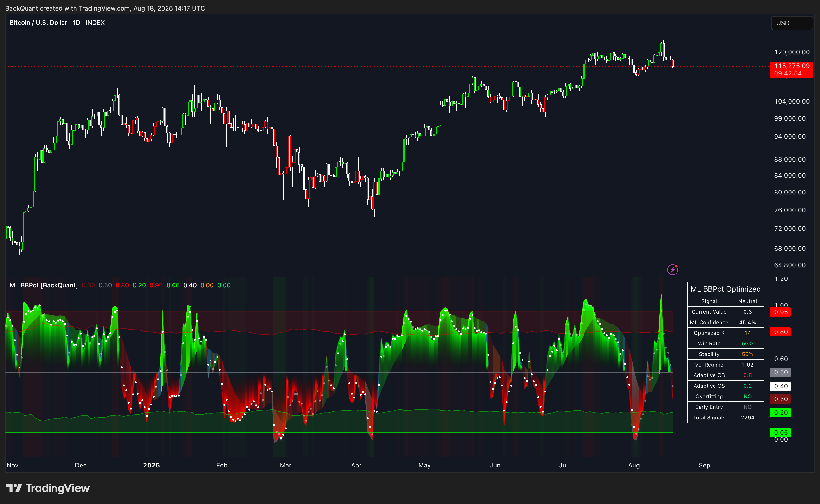Click the 0.60 indicator axis label
Image resolution: width=820 pixels, height=504 pixels.
781,359
